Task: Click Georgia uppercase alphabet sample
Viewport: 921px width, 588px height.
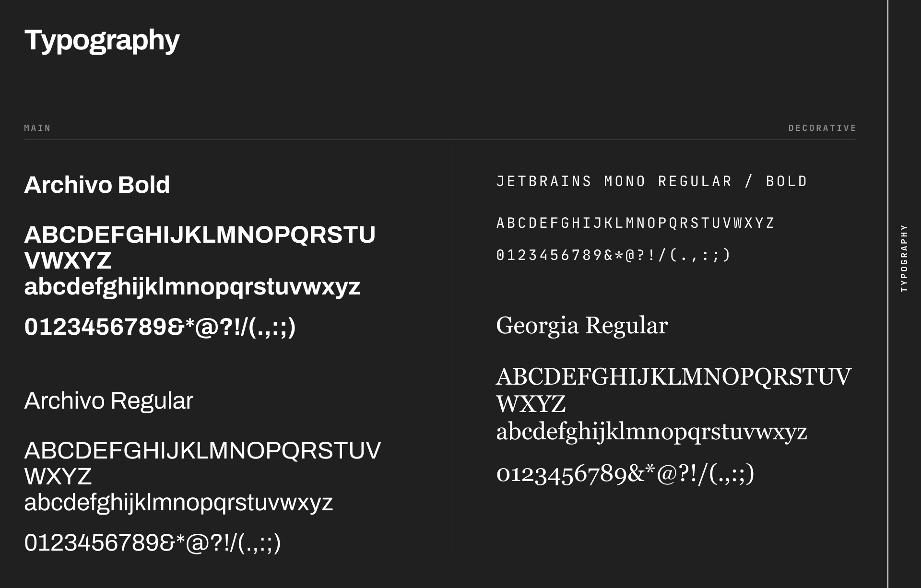Action: [x=673, y=377]
